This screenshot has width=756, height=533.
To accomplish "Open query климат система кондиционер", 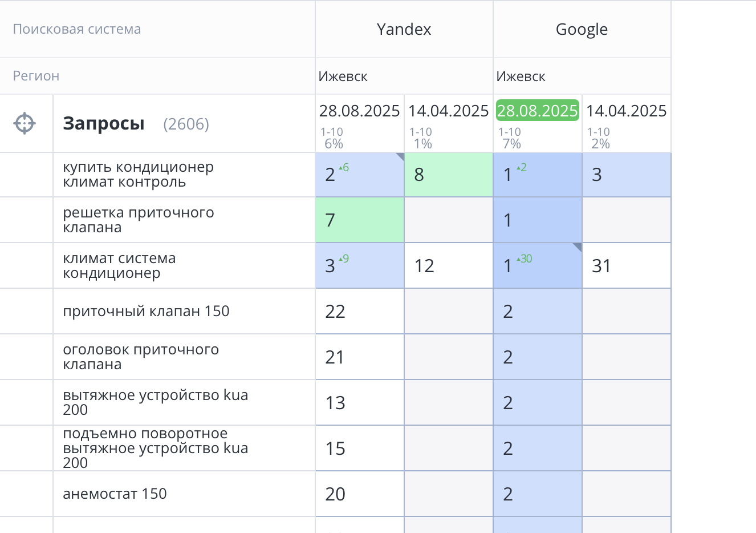I will point(119,266).
